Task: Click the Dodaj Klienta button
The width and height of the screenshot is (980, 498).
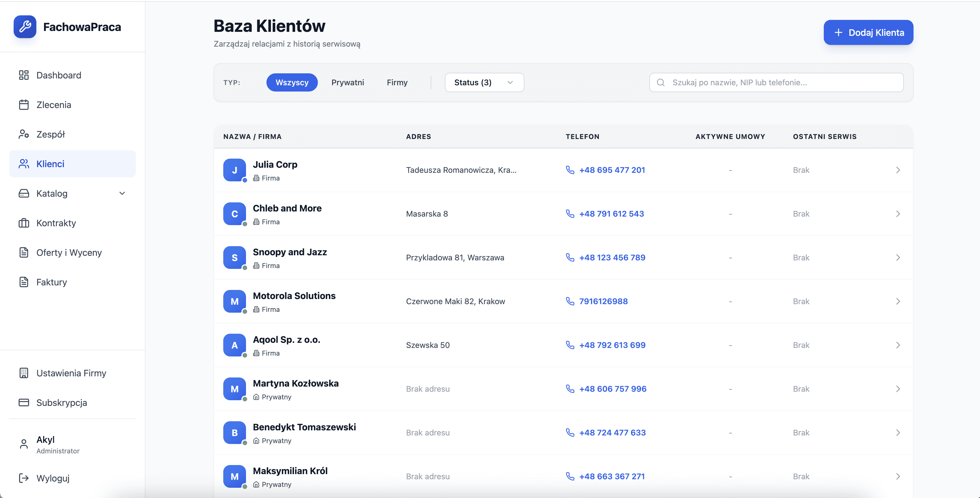Action: pyautogui.click(x=868, y=32)
